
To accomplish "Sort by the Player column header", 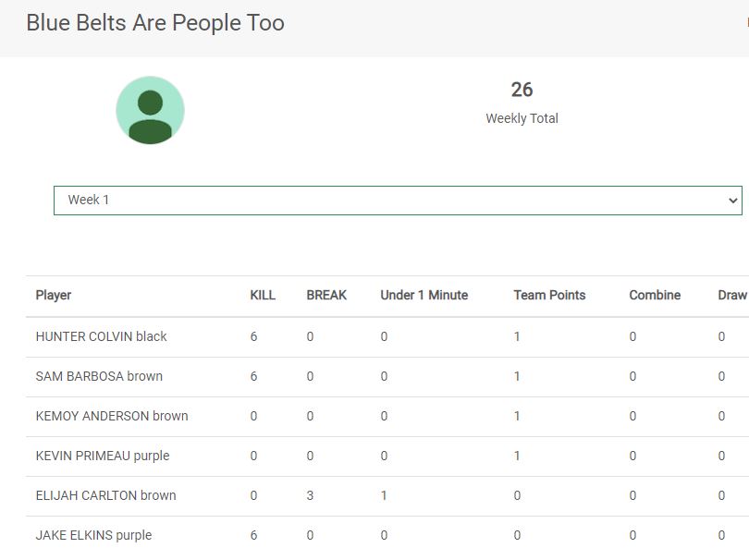I will pos(54,296).
